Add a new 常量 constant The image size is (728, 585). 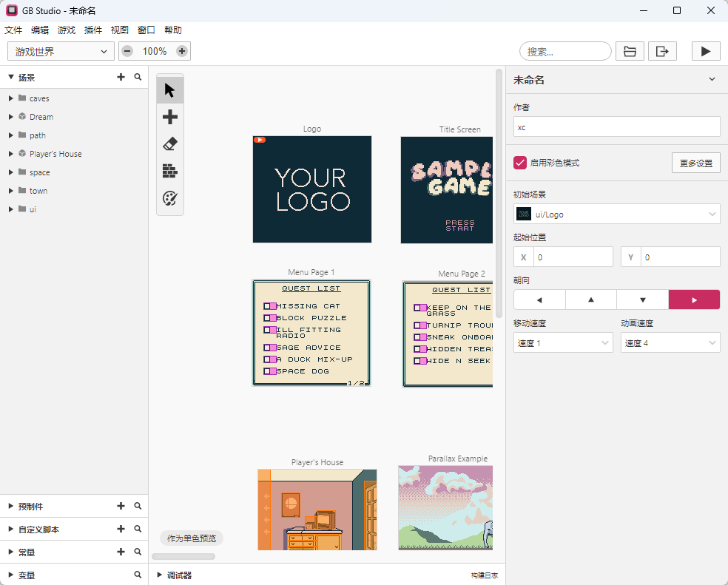121,552
